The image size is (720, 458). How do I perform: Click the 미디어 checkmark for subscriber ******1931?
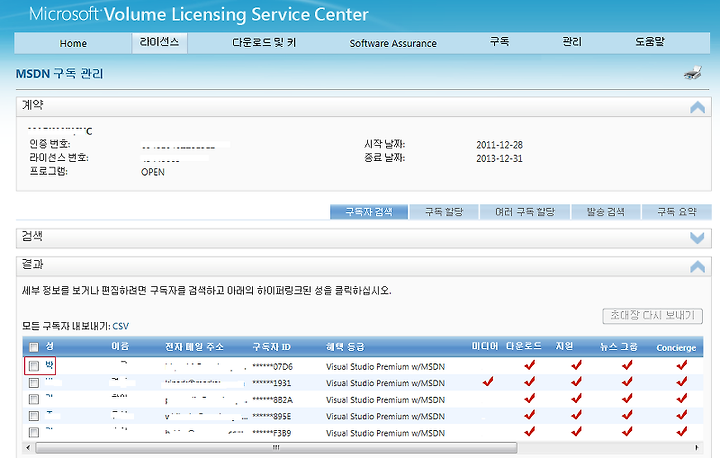pyautogui.click(x=488, y=381)
